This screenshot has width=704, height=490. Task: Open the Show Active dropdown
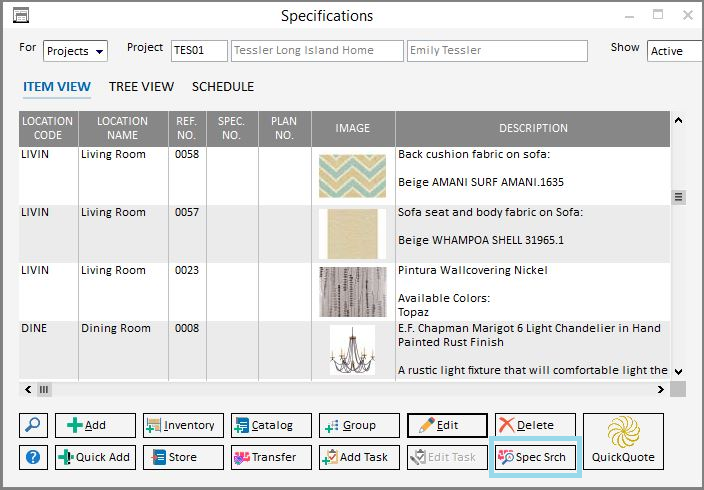click(674, 51)
